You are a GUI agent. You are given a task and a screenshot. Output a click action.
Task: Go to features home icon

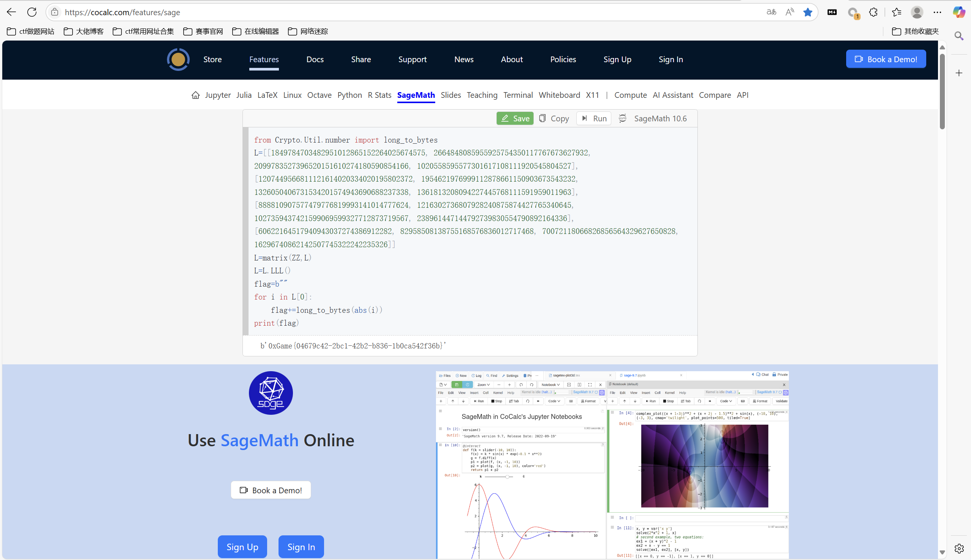point(195,95)
